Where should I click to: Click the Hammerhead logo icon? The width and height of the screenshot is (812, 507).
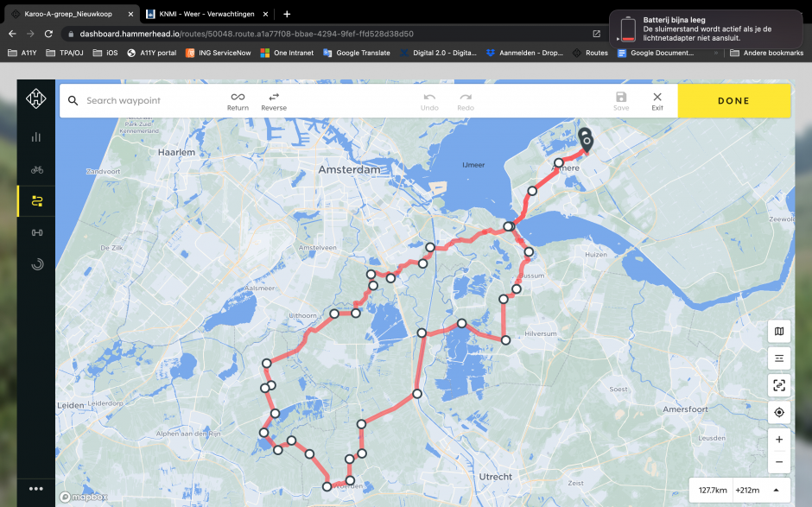pyautogui.click(x=36, y=98)
